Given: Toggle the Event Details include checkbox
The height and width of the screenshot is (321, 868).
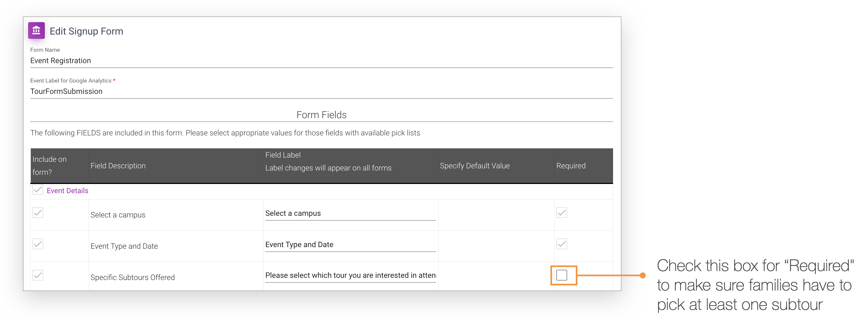Looking at the screenshot, I should (38, 190).
